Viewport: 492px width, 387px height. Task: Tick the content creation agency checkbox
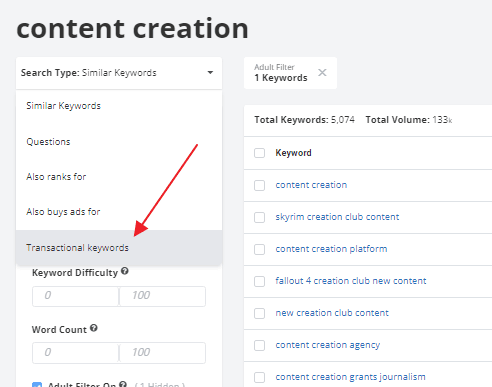259,345
